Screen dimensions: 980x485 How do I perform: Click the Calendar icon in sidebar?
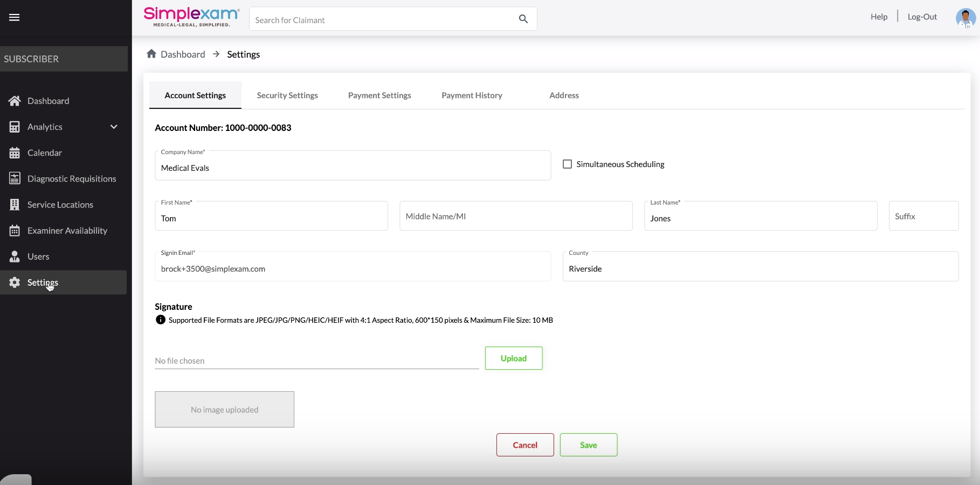(15, 153)
